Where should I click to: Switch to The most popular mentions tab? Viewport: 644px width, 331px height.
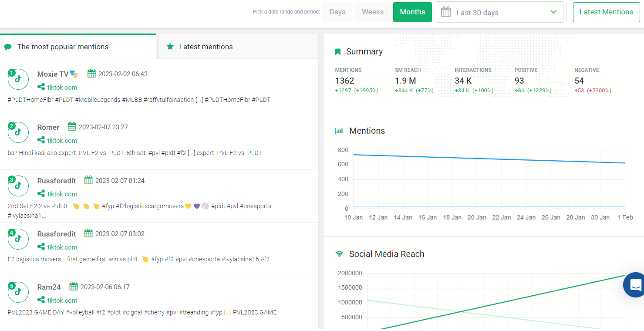click(78, 47)
